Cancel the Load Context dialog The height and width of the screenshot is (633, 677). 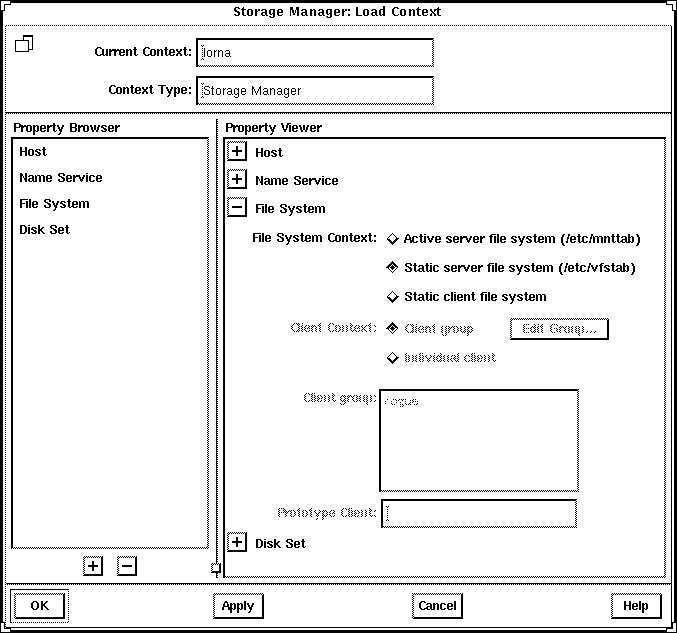(x=437, y=606)
